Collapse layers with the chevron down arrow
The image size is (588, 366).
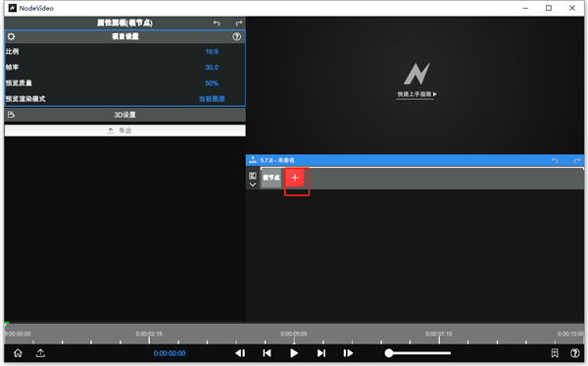253,184
